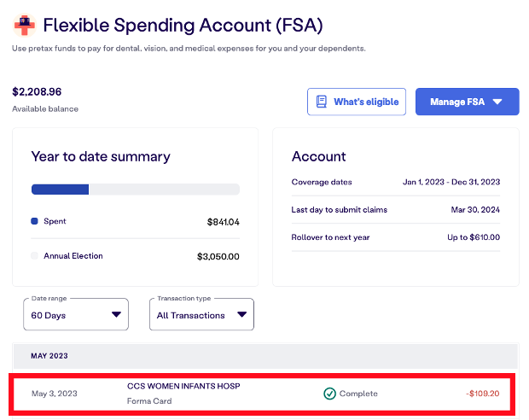This screenshot has width=529, height=420.
Task: Click the FSA medical cross logo icon
Action: 25,24
